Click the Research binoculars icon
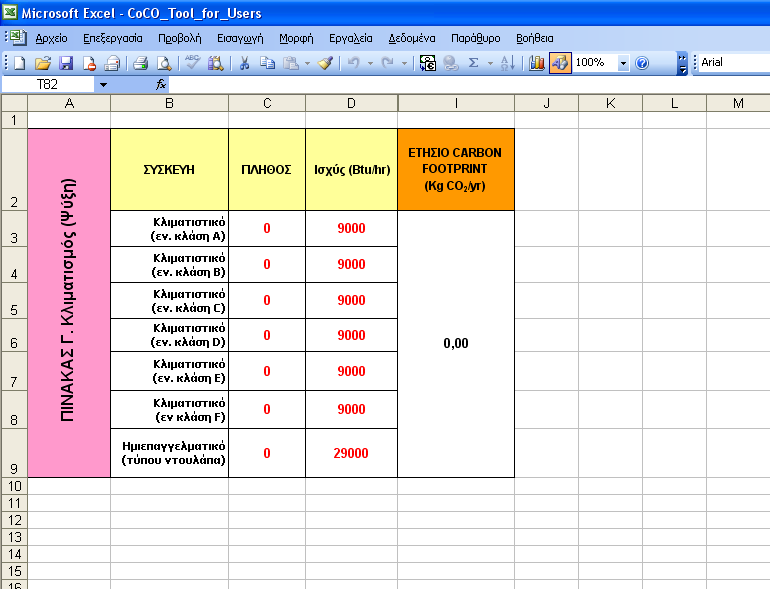Screen dimensions: 770x589 pos(216,63)
